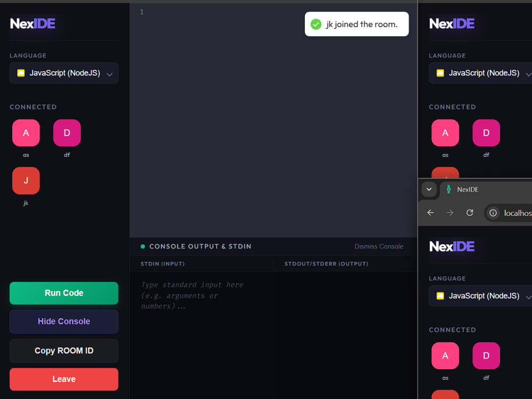
Task: Select avatar 'D' in bottom-right window
Action: click(486, 355)
